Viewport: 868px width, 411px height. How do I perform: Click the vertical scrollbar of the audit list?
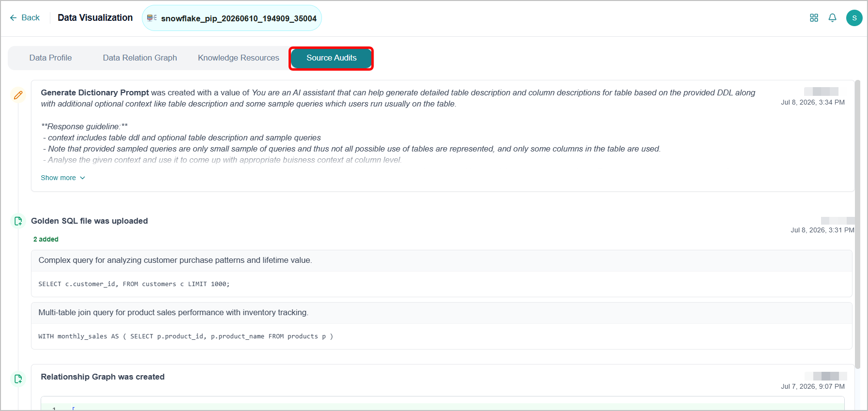[858, 224]
